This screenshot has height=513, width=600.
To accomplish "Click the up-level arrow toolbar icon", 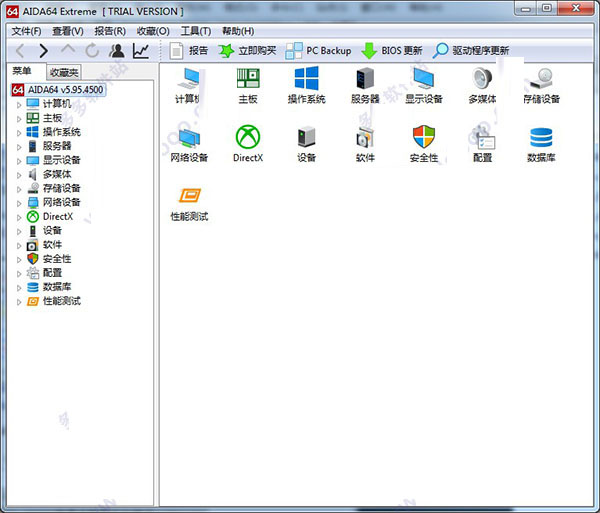I will [68, 50].
